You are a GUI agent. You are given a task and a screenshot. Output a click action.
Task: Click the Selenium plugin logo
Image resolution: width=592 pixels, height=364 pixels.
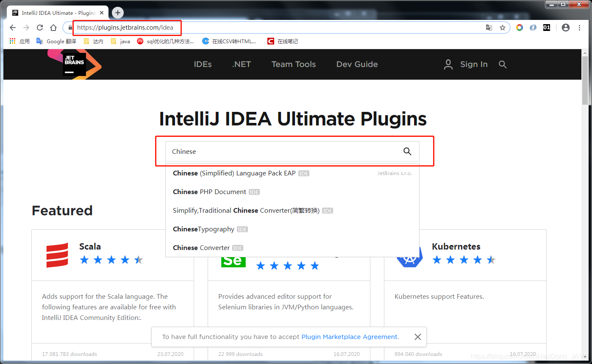coord(233,262)
